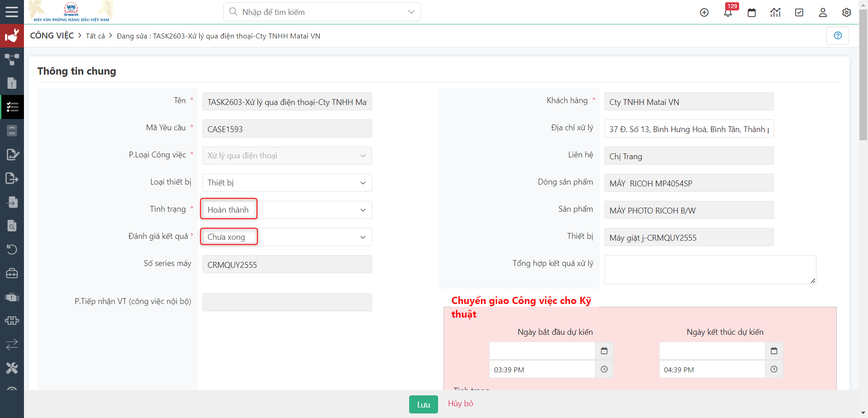
Task: Click the 03:39 PM start time field
Action: click(542, 369)
